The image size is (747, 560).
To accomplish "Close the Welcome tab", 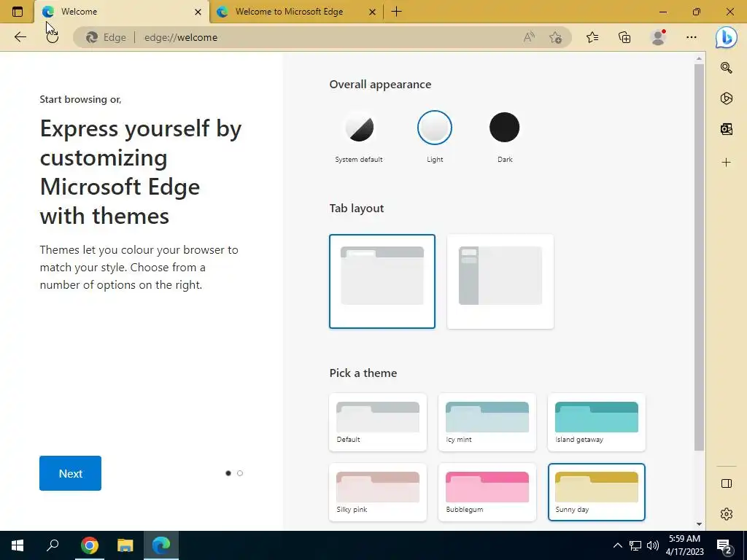I will coord(198,12).
